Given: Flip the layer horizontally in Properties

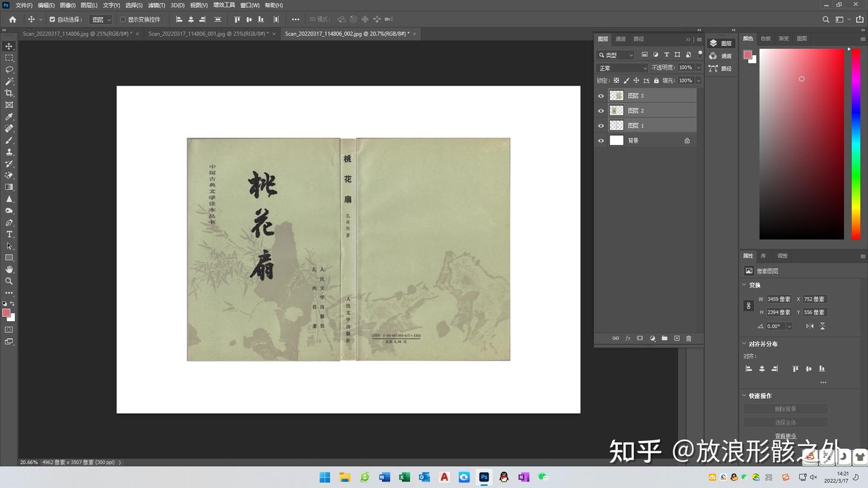Looking at the screenshot, I should click(x=810, y=326).
